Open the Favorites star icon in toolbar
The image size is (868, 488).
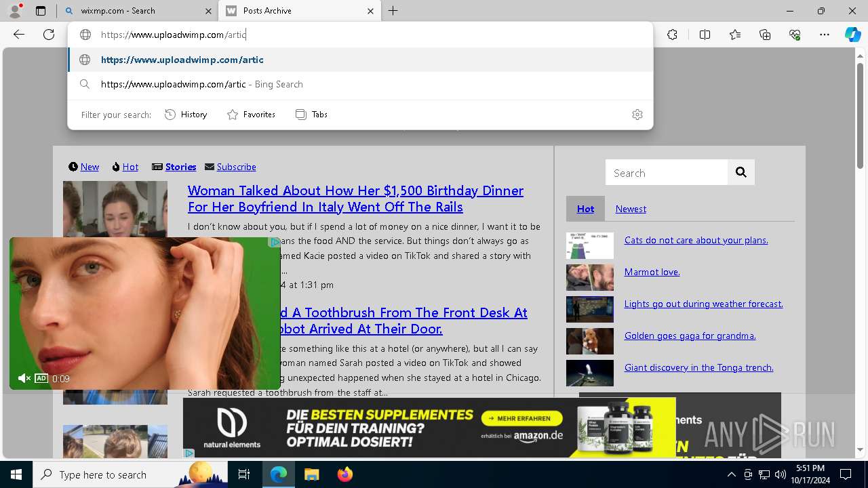tap(735, 35)
